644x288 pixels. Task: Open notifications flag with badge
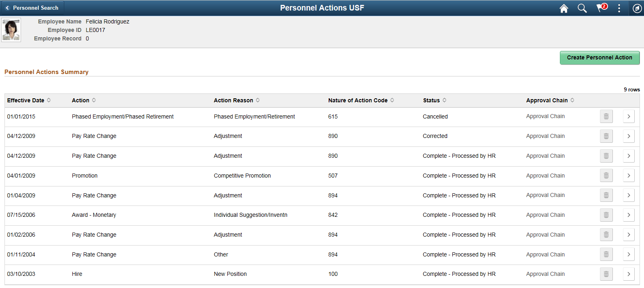[x=601, y=8]
